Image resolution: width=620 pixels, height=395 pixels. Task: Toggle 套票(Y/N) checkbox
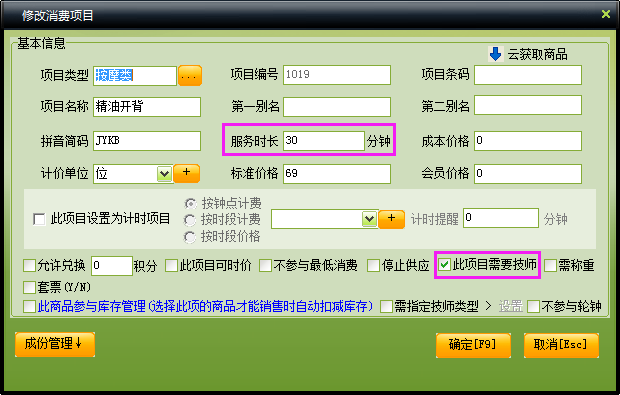(x=30, y=287)
